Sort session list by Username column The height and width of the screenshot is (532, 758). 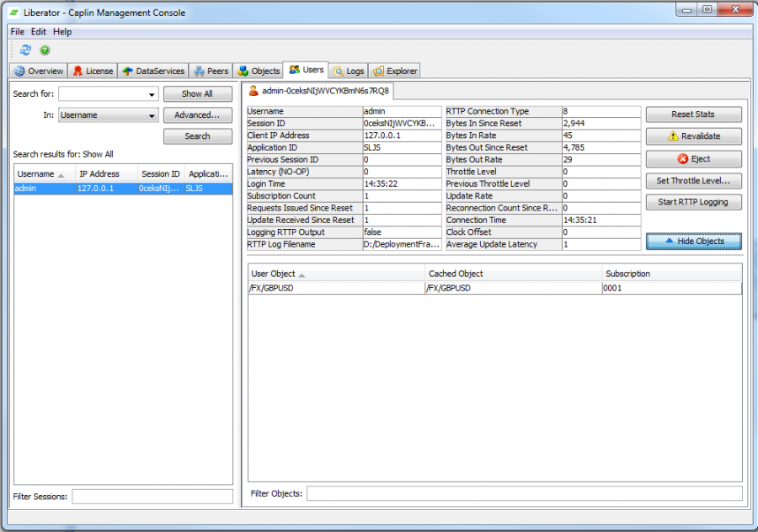coord(45,174)
